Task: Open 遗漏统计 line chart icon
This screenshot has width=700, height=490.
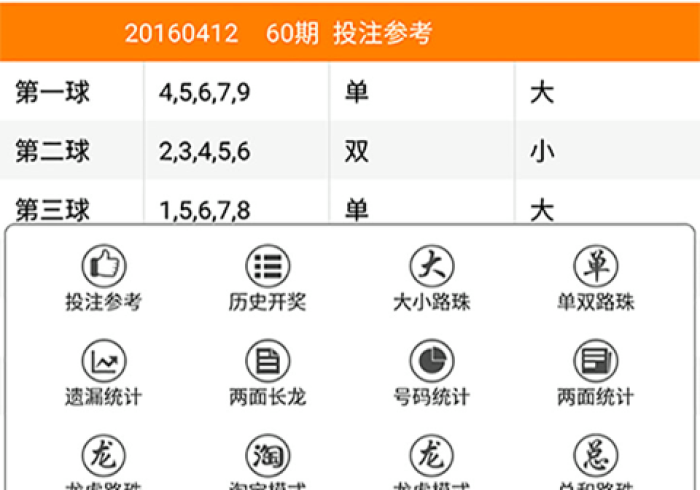Action: [x=103, y=361]
